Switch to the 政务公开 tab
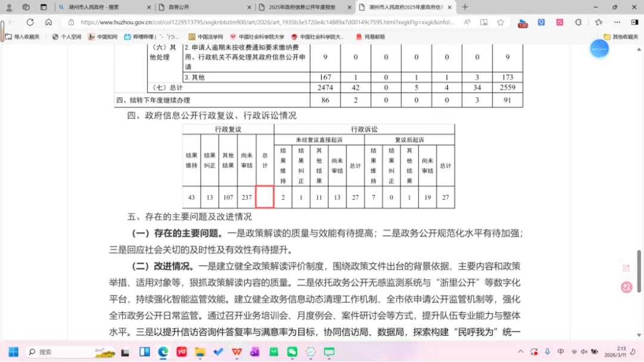 click(x=205, y=7)
